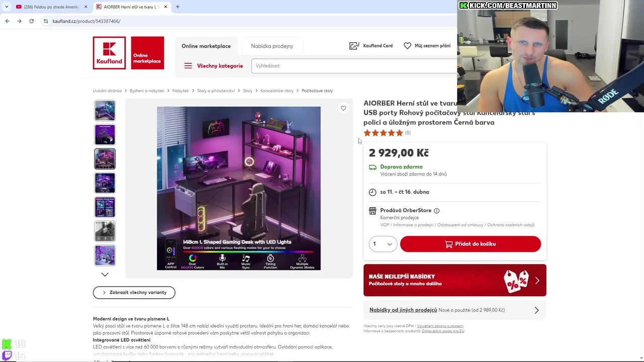Screen dimensions: 644x362
Task: Close the YouTube Feldou tab
Action: pyautogui.click(x=86, y=7)
